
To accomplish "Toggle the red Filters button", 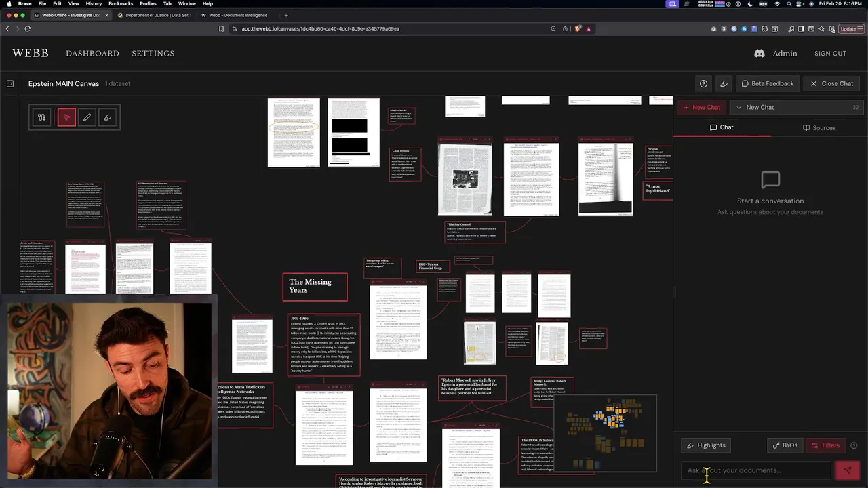I will coord(826,445).
